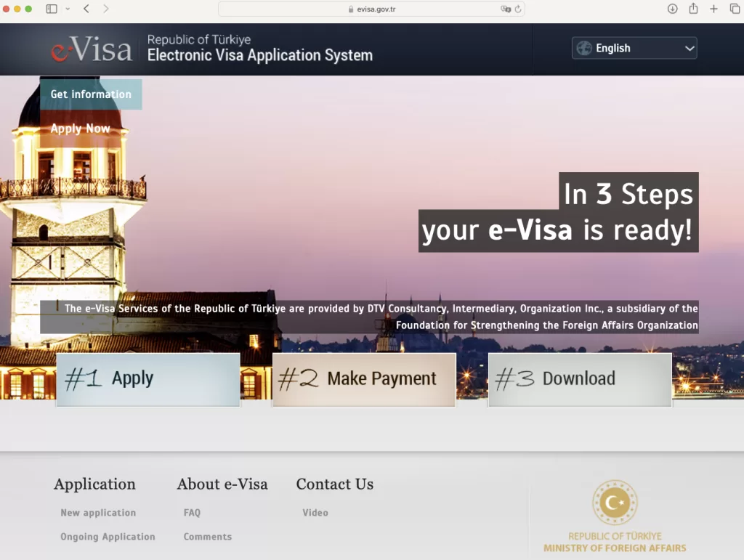Open the English language dropdown
Image resolution: width=744 pixels, height=560 pixels.
634,48
